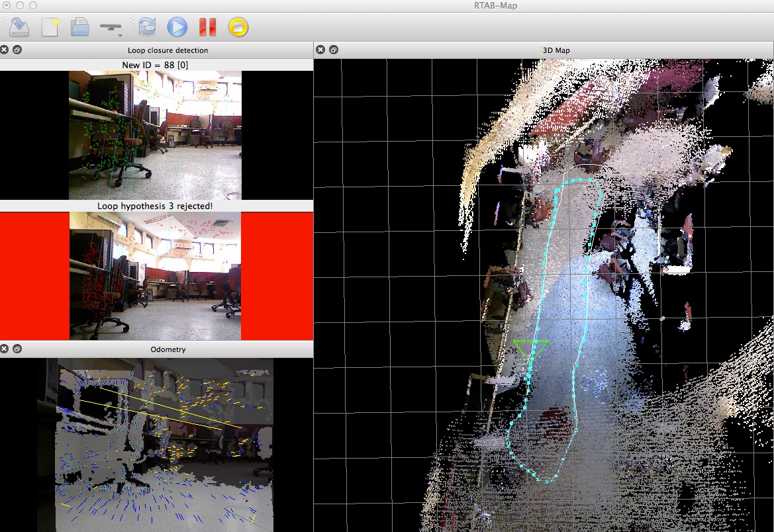
Task: Close the Loop closure detection panel
Action: 5,50
